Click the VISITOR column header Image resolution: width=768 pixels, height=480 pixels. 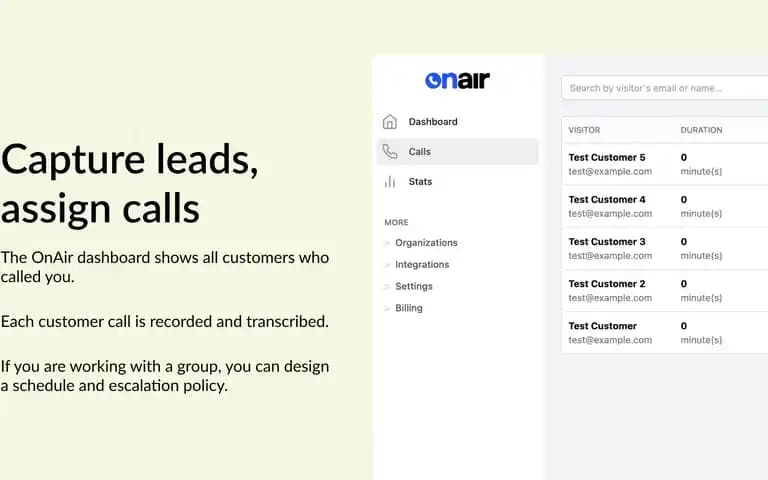pyautogui.click(x=584, y=130)
